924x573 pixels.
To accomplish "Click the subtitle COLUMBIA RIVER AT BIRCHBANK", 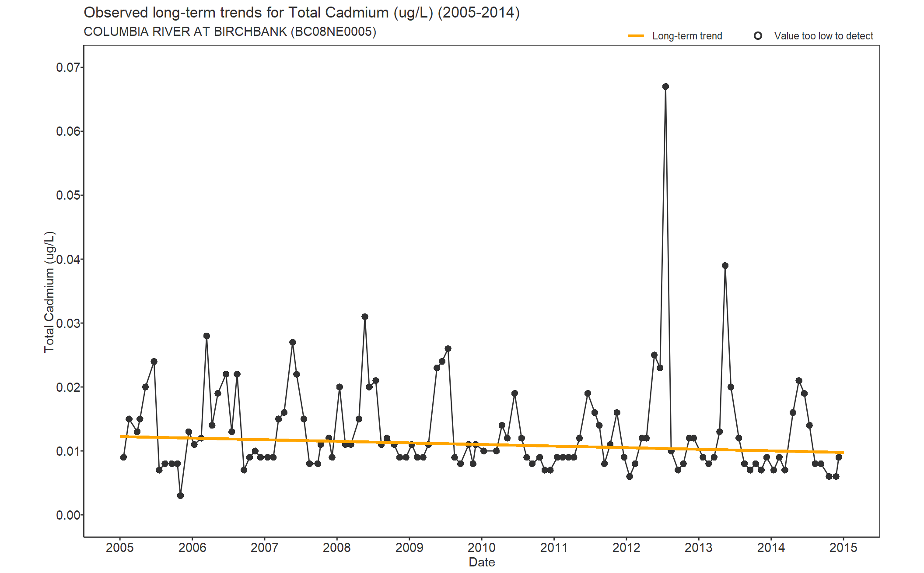I will [x=230, y=32].
